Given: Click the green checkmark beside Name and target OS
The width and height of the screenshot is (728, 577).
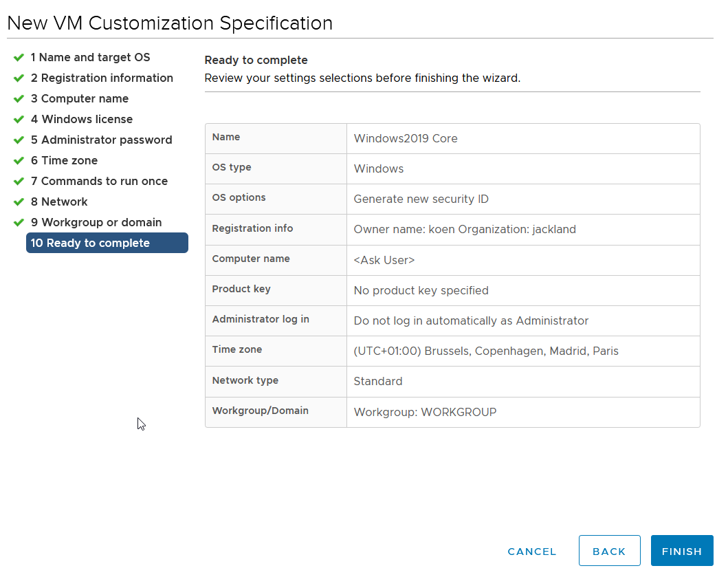Looking at the screenshot, I should [19, 58].
